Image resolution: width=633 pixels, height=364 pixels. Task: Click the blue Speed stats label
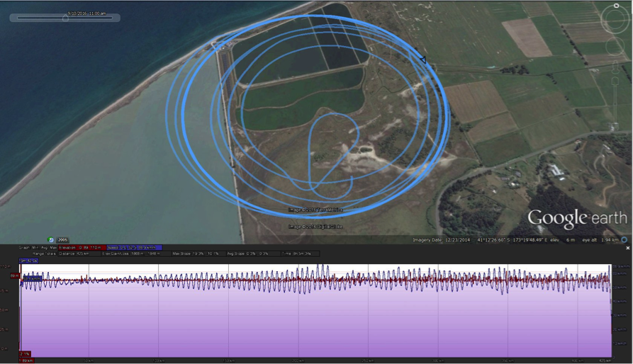(133, 248)
